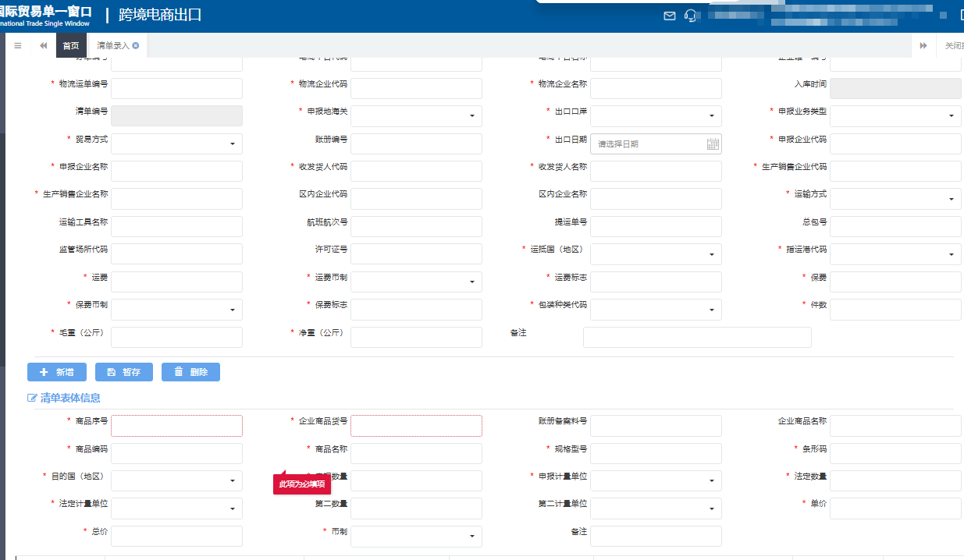Click the 删除 delete button

click(190, 372)
